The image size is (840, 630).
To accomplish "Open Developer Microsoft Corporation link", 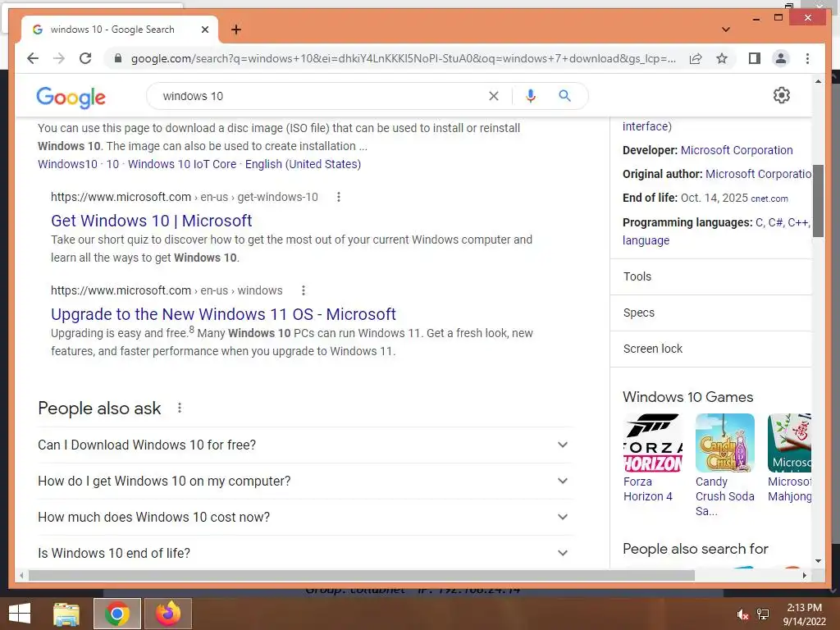I will tap(737, 150).
